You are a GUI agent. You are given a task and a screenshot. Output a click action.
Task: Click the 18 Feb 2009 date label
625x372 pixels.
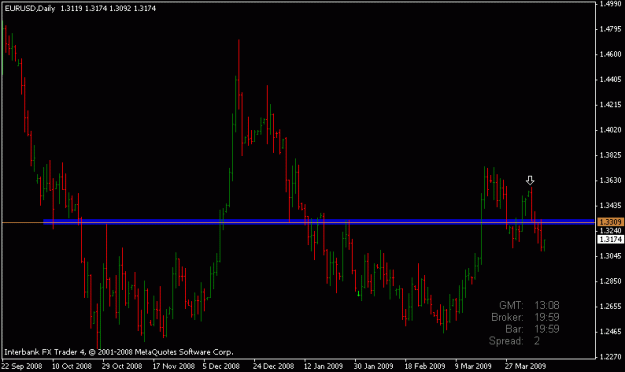click(x=425, y=366)
